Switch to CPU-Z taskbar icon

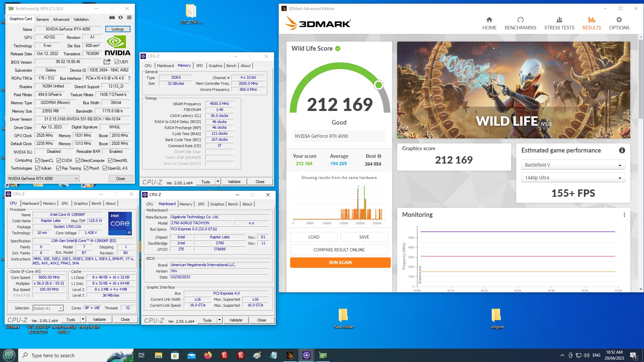tap(307, 355)
